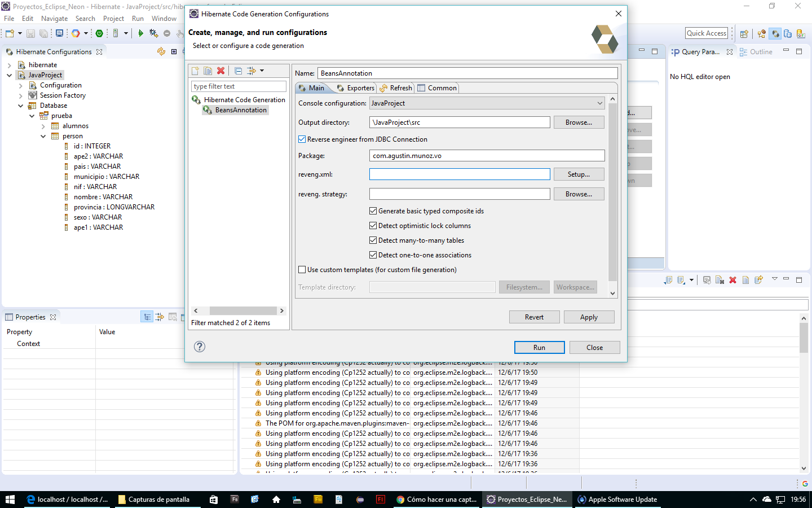Click the Run button in dialog

point(539,347)
